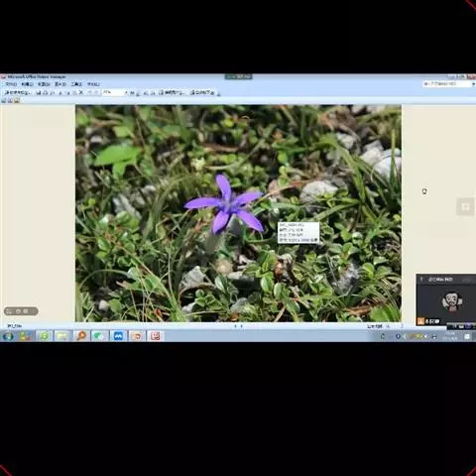Open the orange media player taskbar icon
The height and width of the screenshot is (476, 476).
point(81,336)
